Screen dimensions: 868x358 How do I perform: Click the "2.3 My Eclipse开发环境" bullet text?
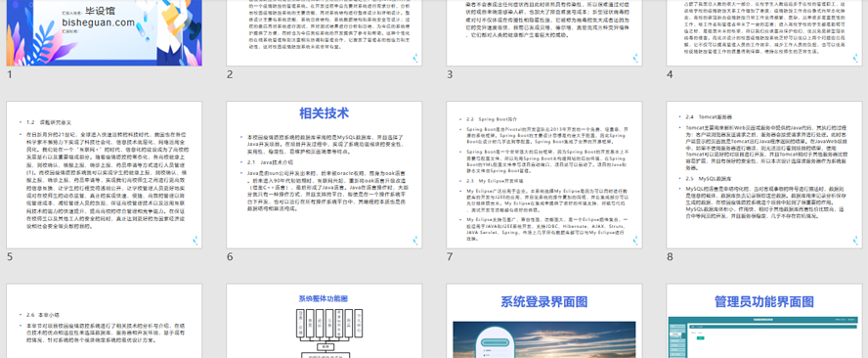pos(494,181)
